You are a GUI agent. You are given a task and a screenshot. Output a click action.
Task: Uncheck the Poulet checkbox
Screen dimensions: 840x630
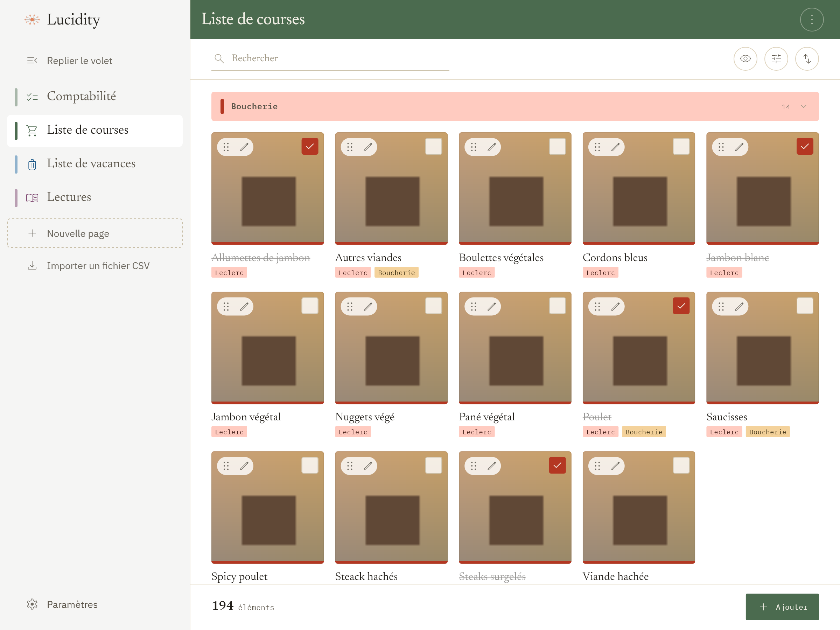pos(681,306)
